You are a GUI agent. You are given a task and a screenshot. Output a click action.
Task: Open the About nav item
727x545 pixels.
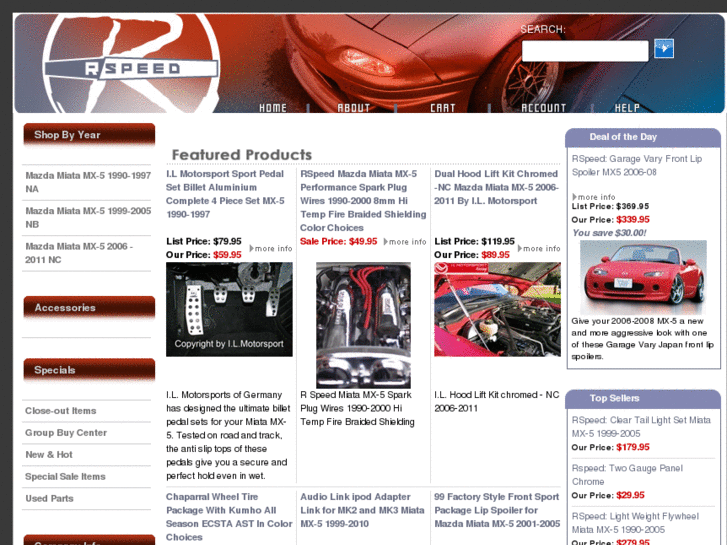point(353,108)
